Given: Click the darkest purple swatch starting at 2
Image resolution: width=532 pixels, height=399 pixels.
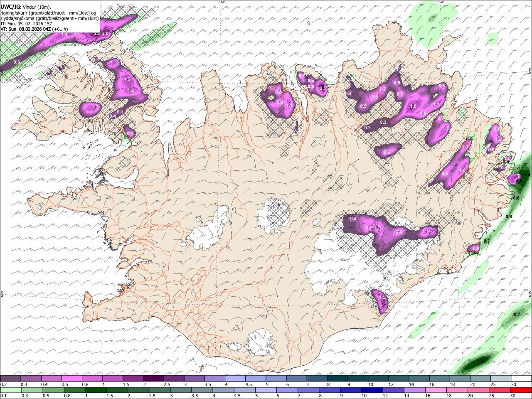Looking at the screenshot, I should [x=153, y=378].
